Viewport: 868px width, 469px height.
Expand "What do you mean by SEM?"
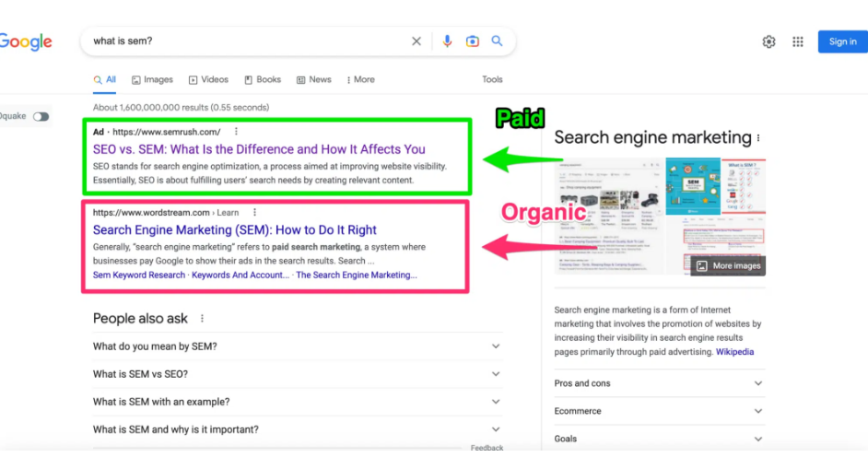(x=496, y=346)
